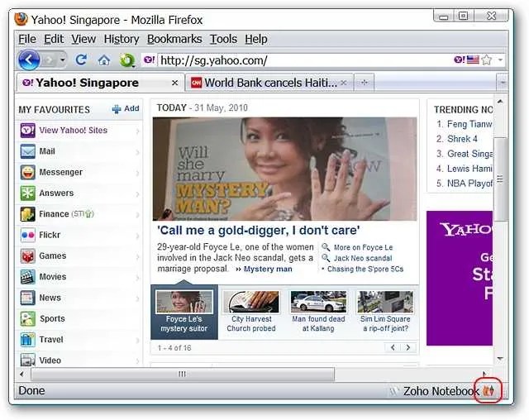Open Chasing the S'pore 5Cs link
Viewport: 529px width, 420px height.
pos(365,269)
